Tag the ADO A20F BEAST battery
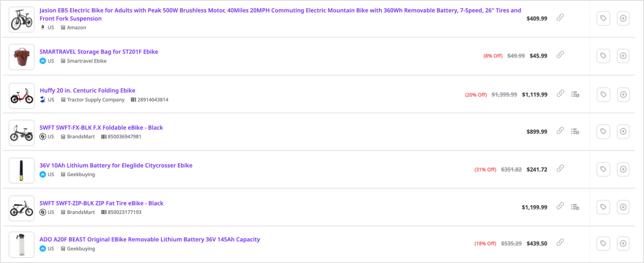The image size is (644, 263). [x=603, y=243]
